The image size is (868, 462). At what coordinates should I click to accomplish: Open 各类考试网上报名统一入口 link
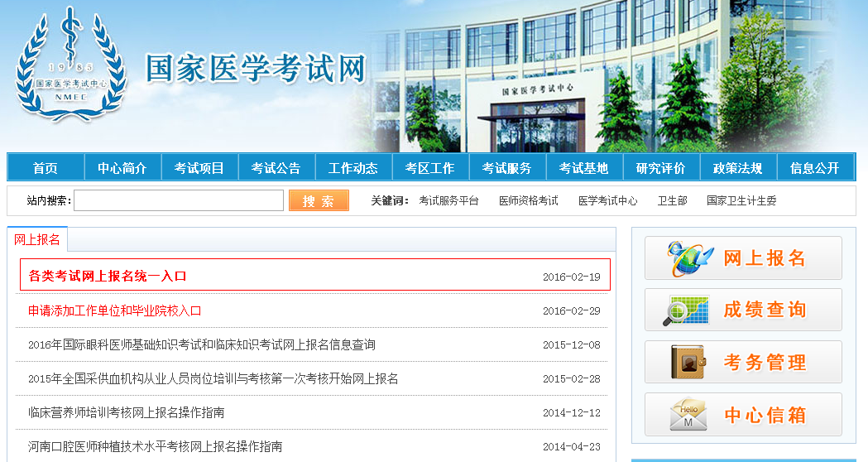click(x=108, y=276)
